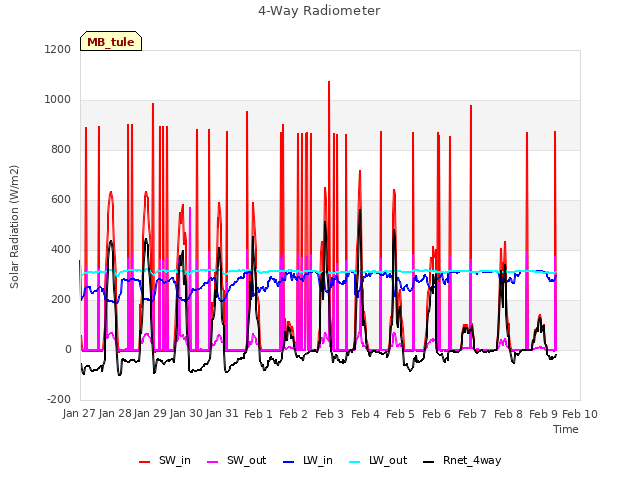This screenshot has width=640, height=480.
Task: Toggle the SW_out legend entry
Action: tap(237, 460)
